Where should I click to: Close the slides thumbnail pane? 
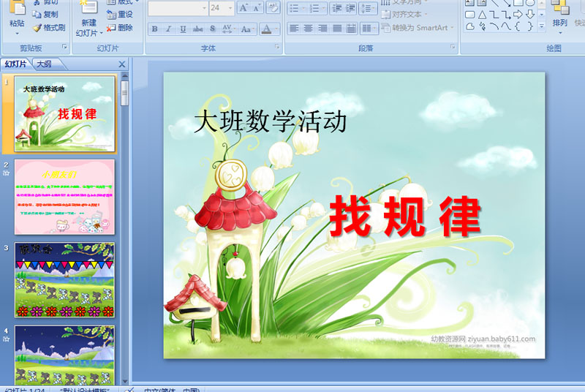click(x=122, y=64)
